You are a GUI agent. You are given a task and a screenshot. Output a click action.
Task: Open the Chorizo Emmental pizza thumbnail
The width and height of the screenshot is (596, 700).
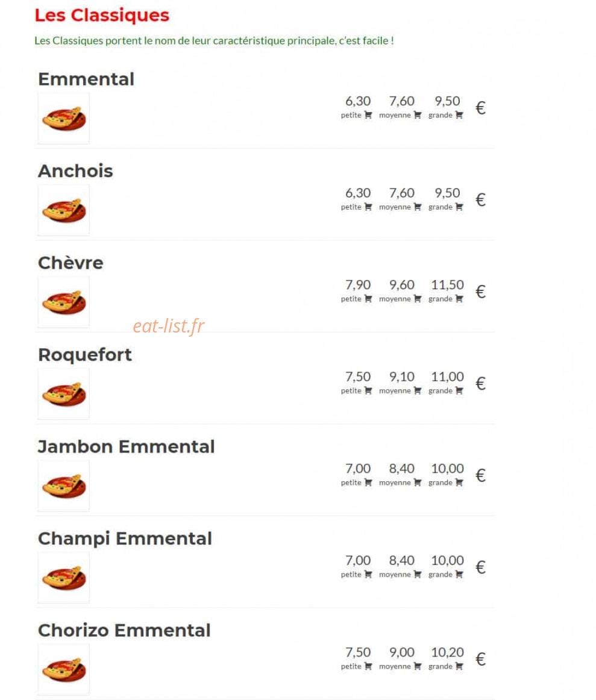[x=63, y=670]
